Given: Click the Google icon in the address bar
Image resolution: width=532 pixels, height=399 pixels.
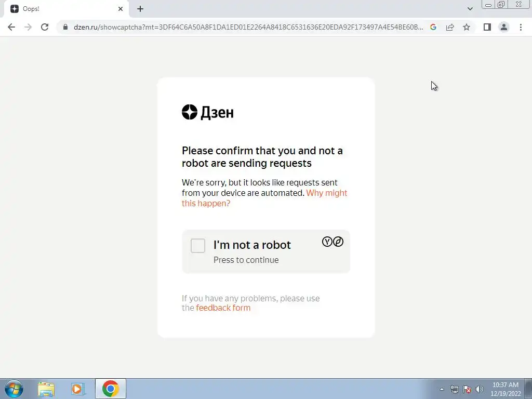Looking at the screenshot, I should point(433,27).
